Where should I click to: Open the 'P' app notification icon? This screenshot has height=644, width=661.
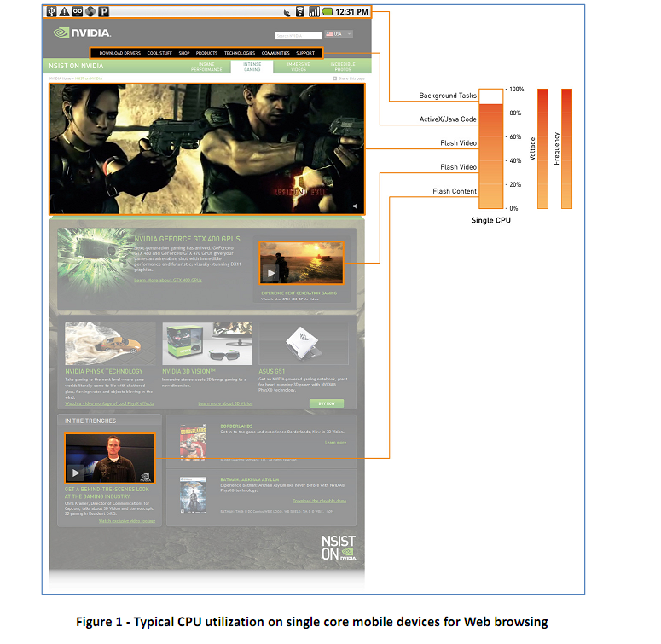pyautogui.click(x=104, y=11)
